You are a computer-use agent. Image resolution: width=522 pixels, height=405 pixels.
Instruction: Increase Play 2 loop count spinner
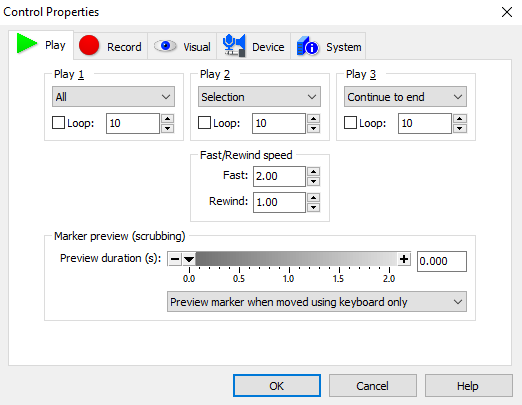[x=313, y=118]
